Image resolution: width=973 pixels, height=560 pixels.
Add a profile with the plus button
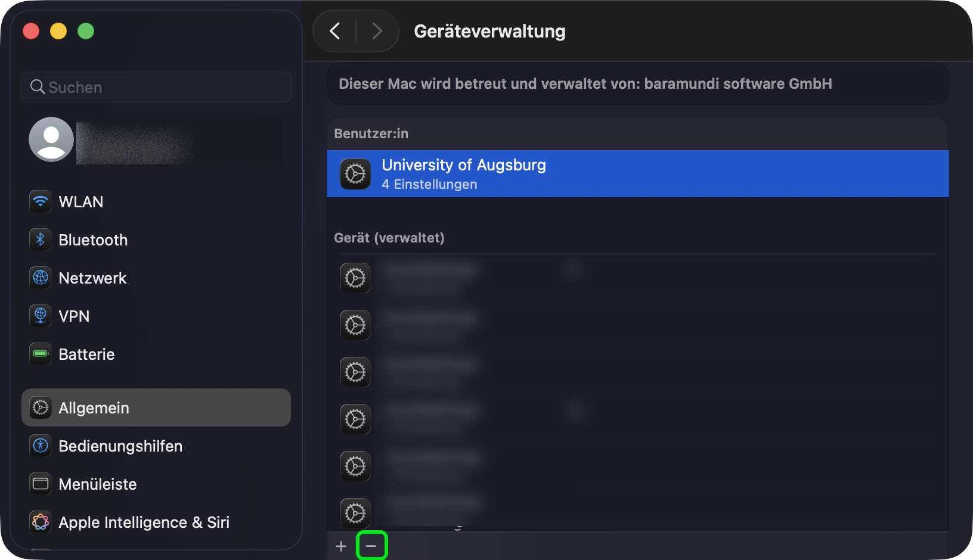pyautogui.click(x=341, y=546)
